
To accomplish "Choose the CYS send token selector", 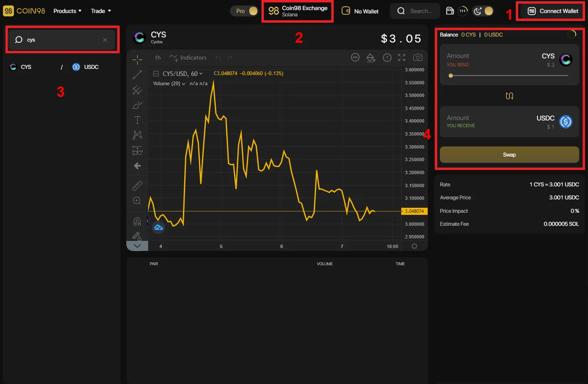I will (557, 59).
